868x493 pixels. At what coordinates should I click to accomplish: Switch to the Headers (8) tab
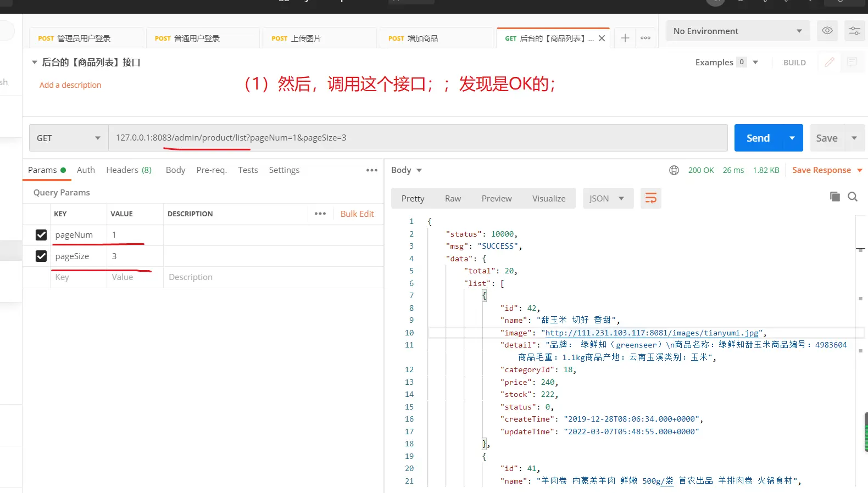pyautogui.click(x=129, y=170)
